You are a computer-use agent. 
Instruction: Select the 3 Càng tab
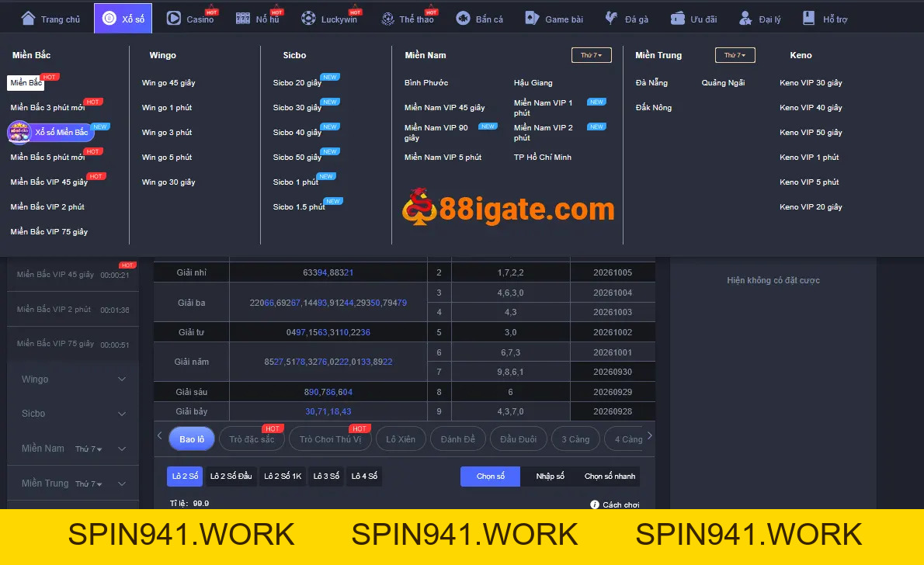(575, 439)
